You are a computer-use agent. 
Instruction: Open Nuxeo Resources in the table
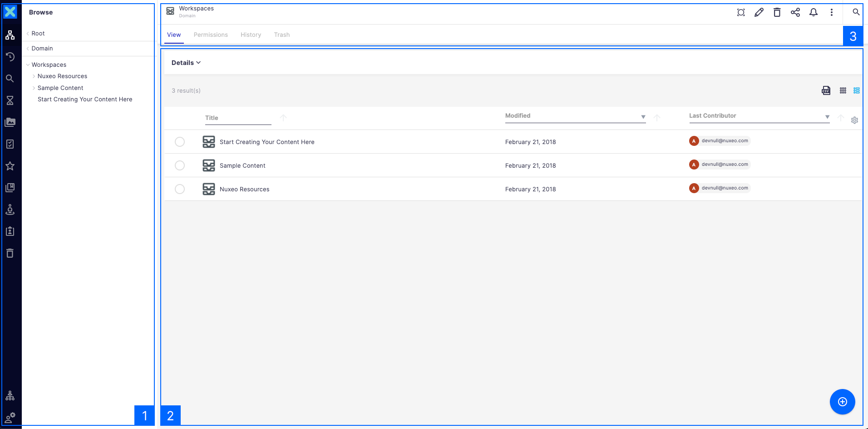244,189
